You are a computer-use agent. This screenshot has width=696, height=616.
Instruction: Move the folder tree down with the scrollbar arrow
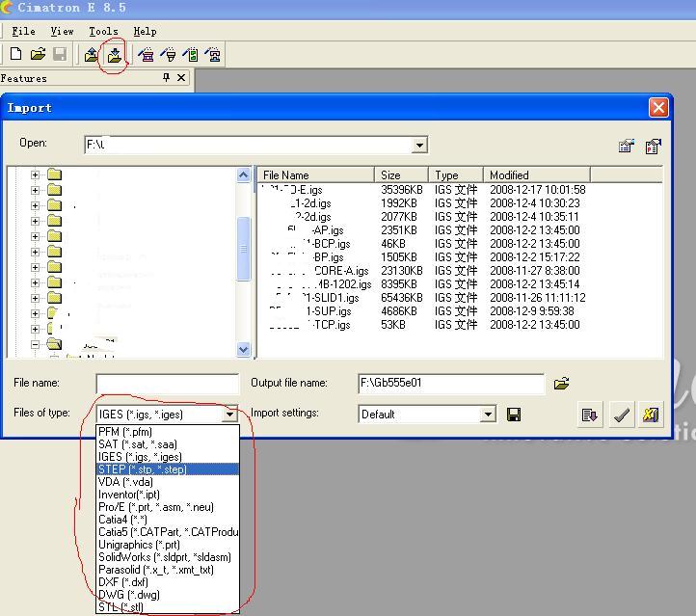243,349
